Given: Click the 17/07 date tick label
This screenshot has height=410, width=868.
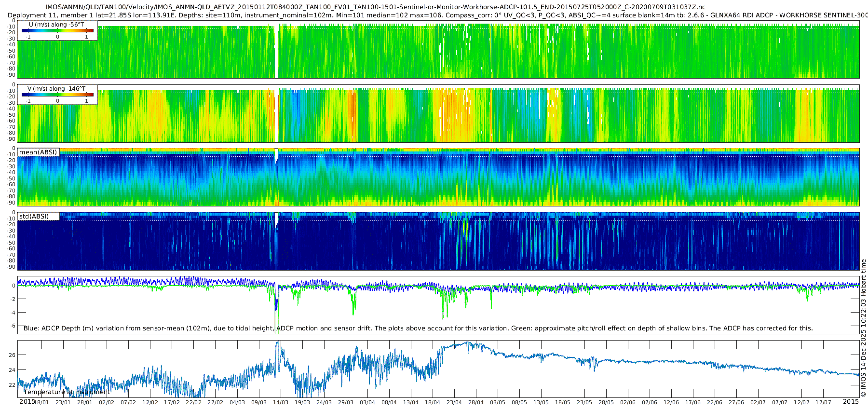Looking at the screenshot, I should (x=823, y=402).
